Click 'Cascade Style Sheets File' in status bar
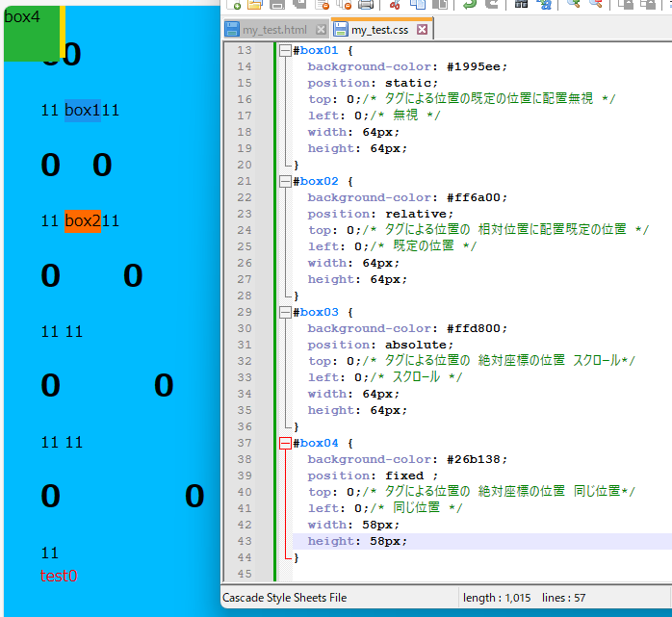Image resolution: width=672 pixels, height=617 pixels. coord(285,598)
